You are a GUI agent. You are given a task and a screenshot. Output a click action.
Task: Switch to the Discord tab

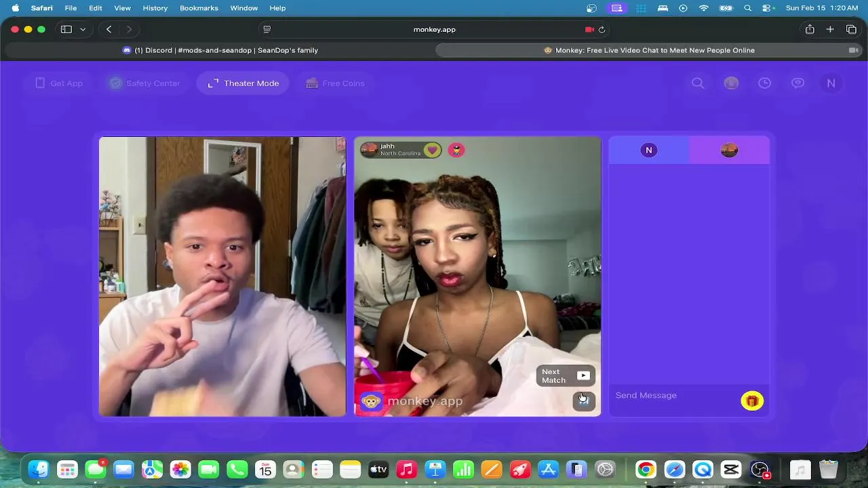tap(220, 50)
